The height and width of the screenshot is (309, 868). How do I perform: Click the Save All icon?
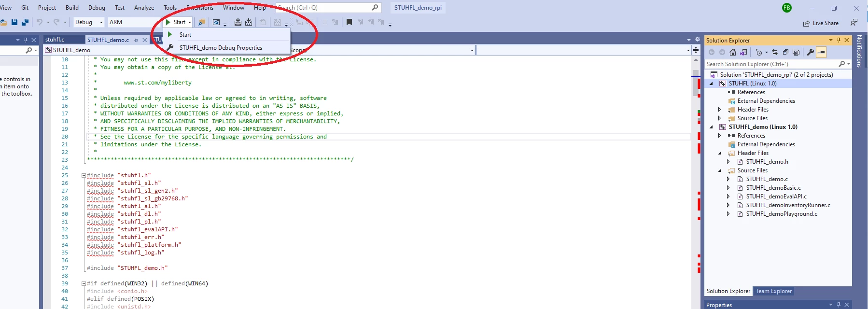[x=25, y=22]
